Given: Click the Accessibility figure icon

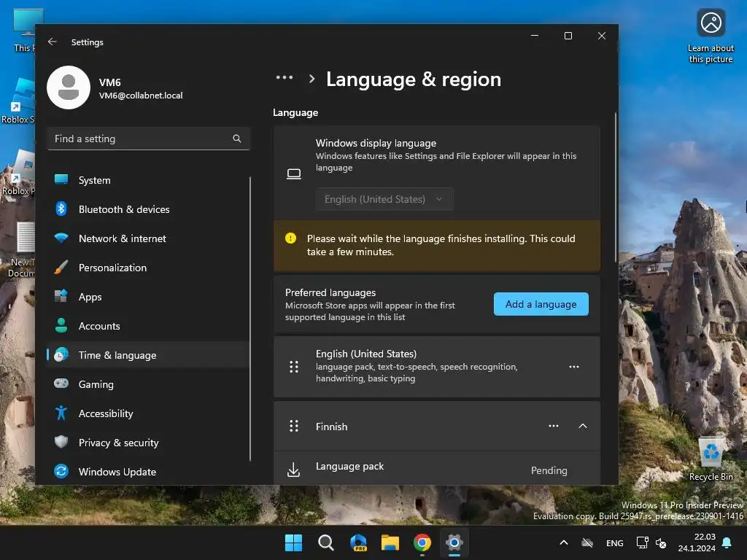Looking at the screenshot, I should [x=61, y=413].
